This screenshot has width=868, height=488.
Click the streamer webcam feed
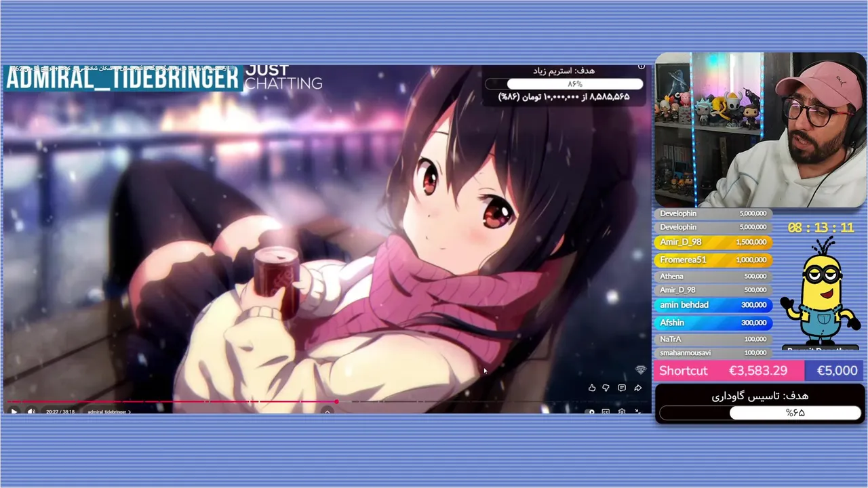coord(760,129)
